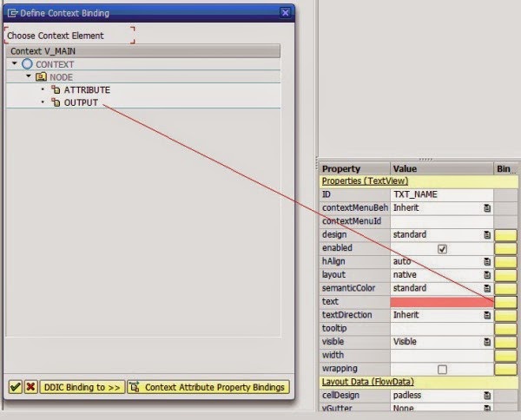521x420 pixels.
Task: Click the binding button for visible property
Action: [505, 342]
